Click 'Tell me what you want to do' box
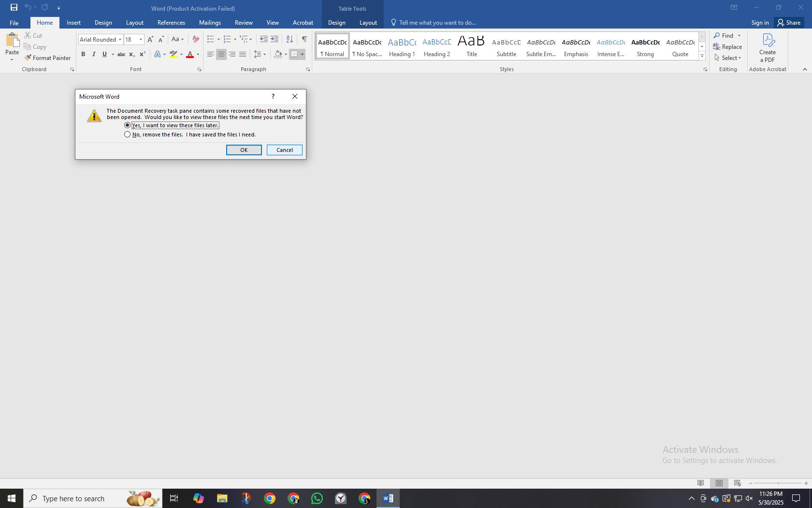The image size is (812, 508). 433,23
